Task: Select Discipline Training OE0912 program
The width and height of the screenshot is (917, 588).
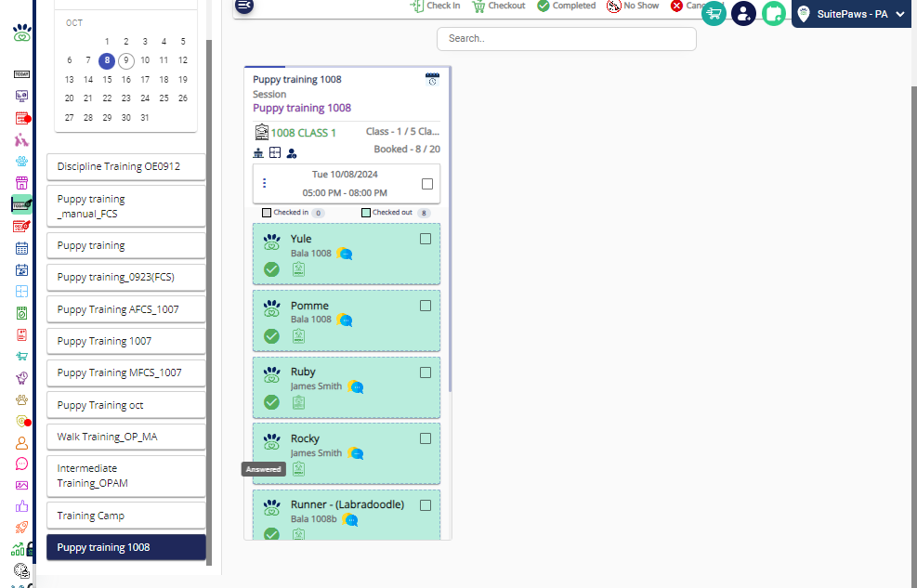Action: pyautogui.click(x=126, y=166)
